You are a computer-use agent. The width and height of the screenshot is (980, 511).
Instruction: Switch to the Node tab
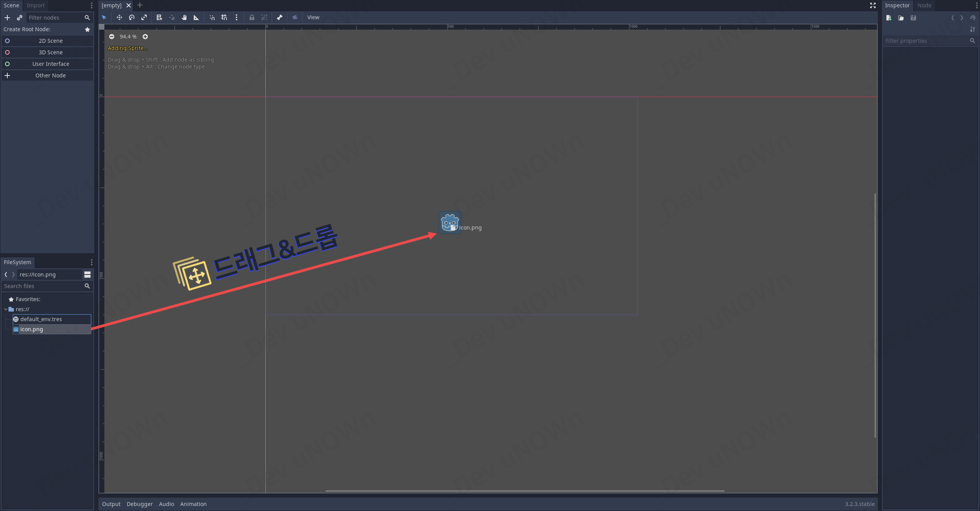click(924, 5)
